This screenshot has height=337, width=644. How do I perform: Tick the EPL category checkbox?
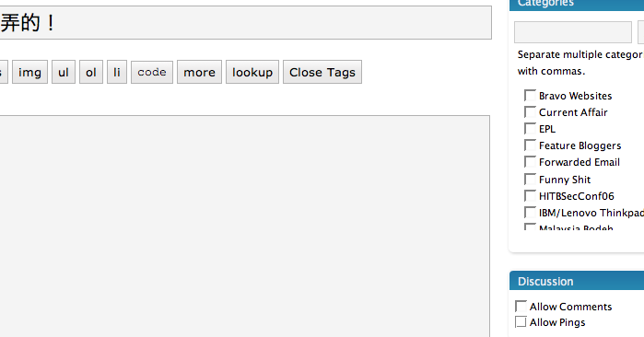[x=531, y=129]
